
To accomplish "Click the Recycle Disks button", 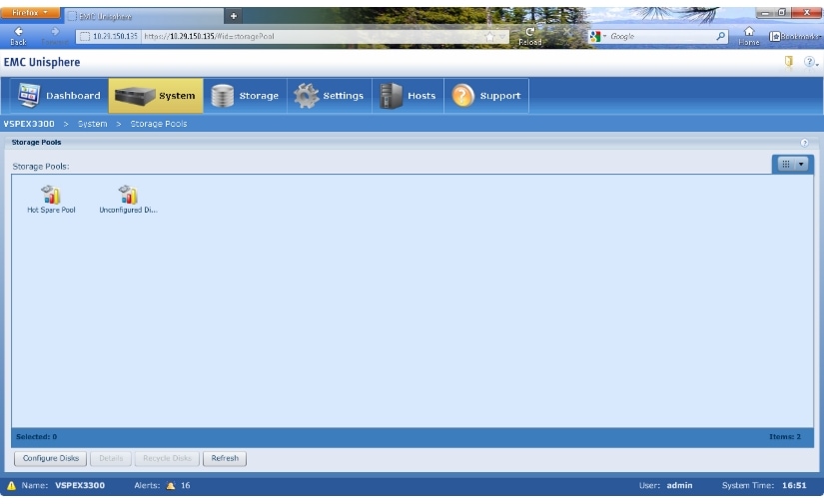I will click(167, 458).
